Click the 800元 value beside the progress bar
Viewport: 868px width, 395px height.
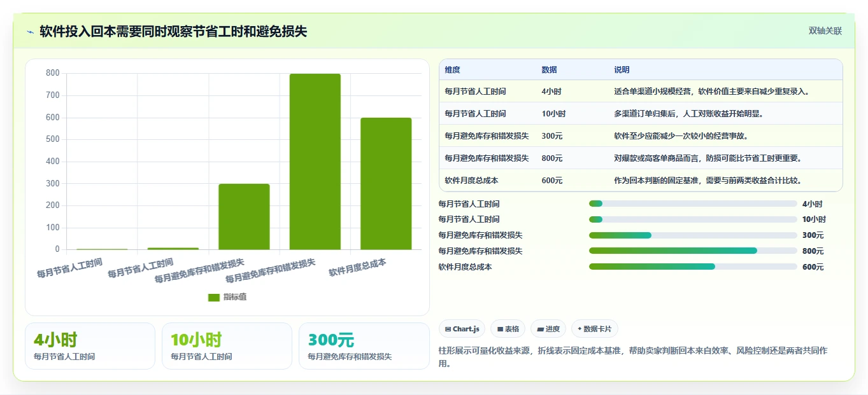tap(813, 251)
